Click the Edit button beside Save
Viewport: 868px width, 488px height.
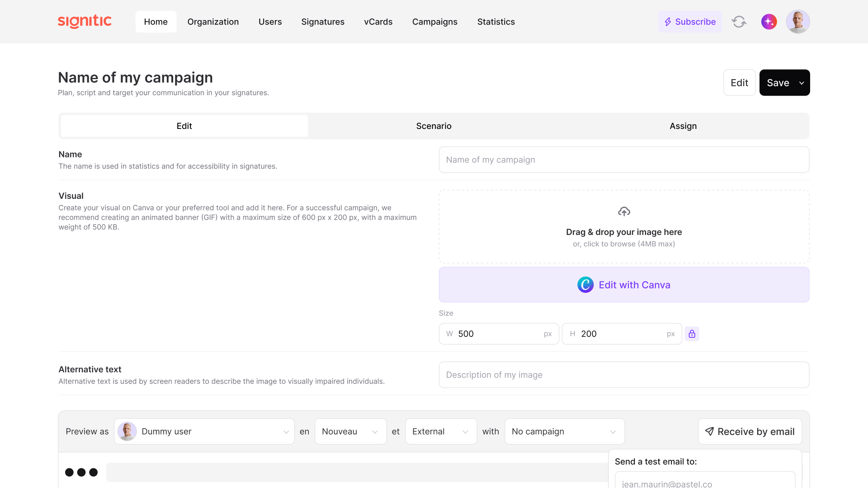click(x=739, y=83)
